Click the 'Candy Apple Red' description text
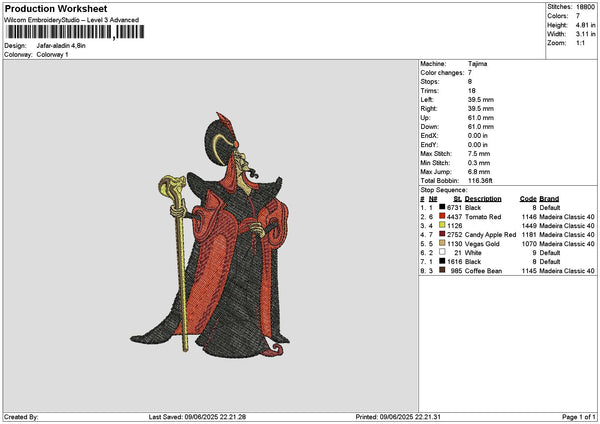 tap(490, 235)
